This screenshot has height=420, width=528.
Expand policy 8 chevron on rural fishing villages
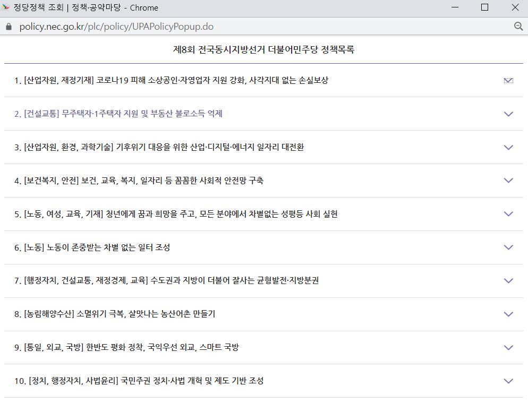point(508,314)
